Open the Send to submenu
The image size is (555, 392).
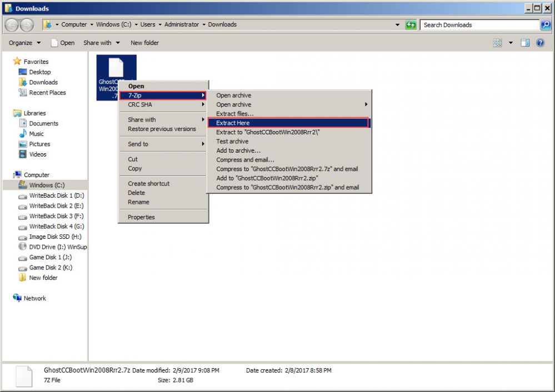point(163,144)
